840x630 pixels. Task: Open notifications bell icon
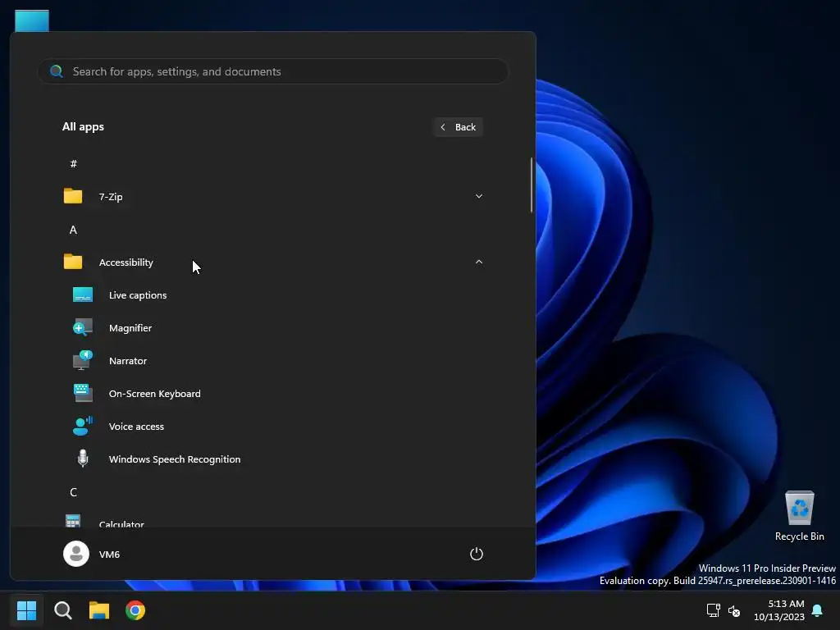coord(817,610)
